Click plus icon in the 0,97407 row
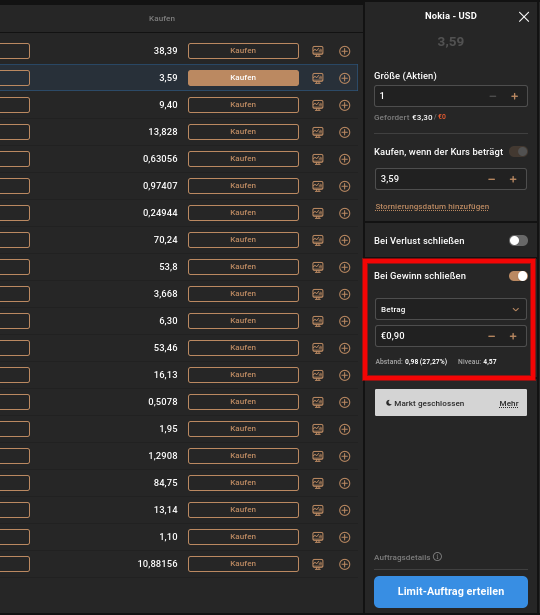This screenshot has width=540, height=615. click(344, 186)
